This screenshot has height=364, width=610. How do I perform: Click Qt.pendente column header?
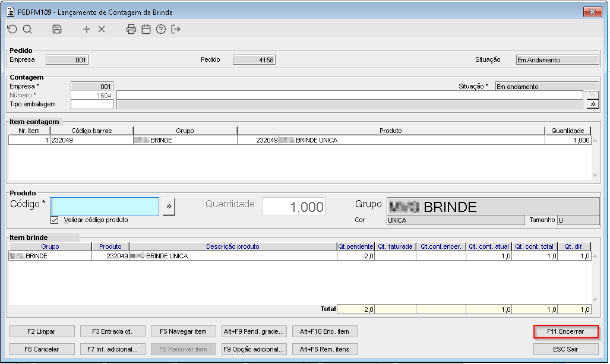point(356,246)
